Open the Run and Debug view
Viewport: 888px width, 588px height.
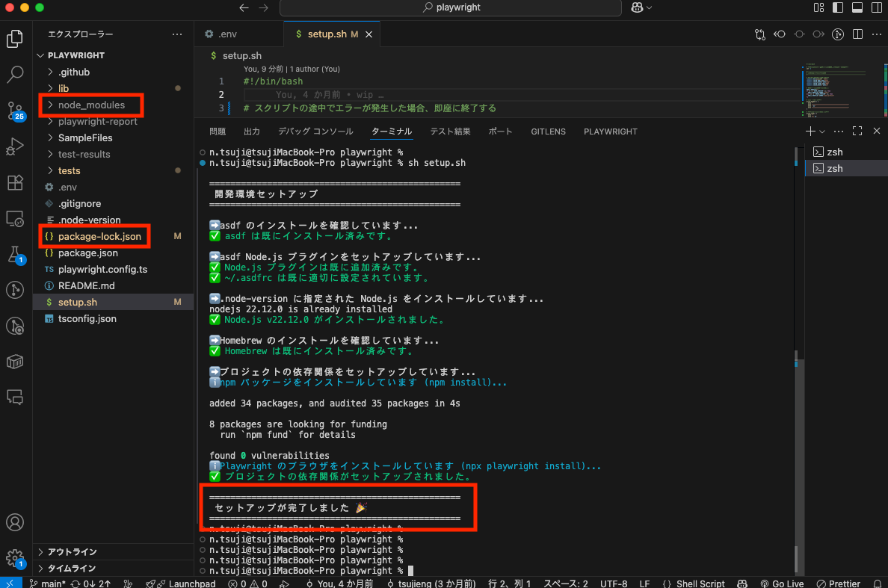click(x=15, y=146)
